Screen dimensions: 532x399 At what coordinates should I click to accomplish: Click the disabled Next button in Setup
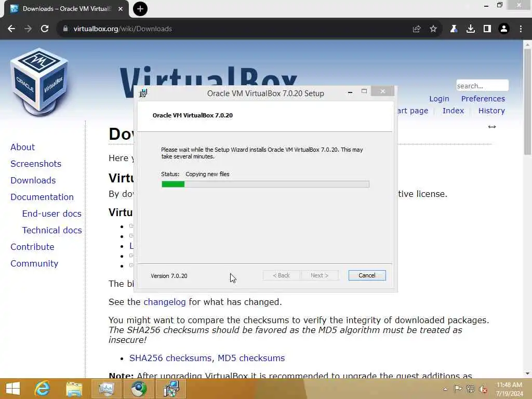tap(320, 275)
